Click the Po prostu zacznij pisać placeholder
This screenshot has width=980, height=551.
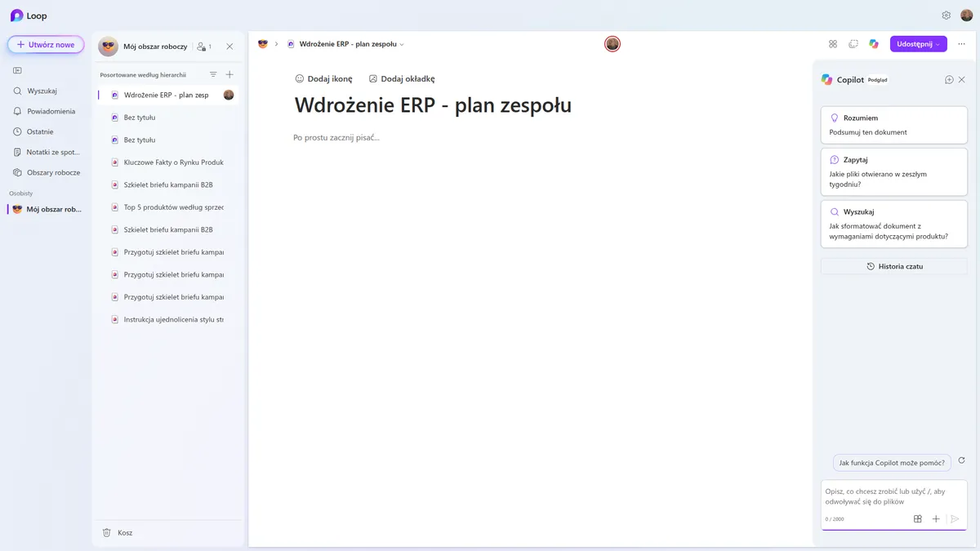point(336,137)
